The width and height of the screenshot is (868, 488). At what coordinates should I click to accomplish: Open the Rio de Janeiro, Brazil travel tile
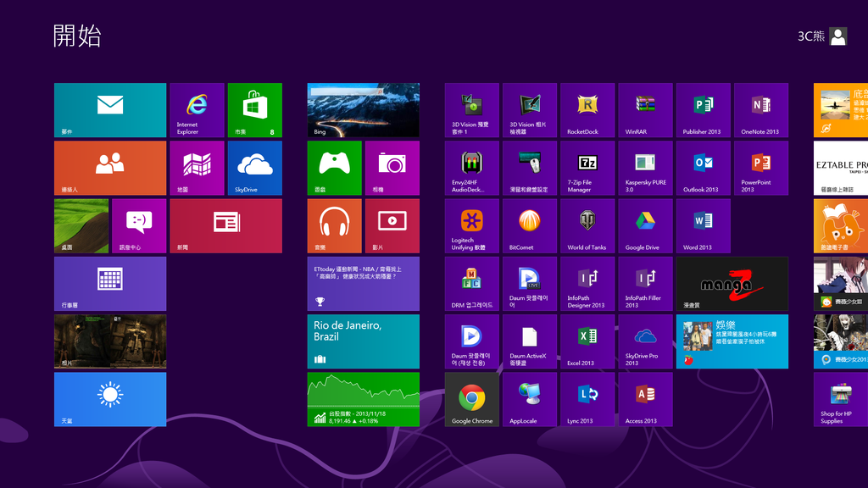point(363,341)
